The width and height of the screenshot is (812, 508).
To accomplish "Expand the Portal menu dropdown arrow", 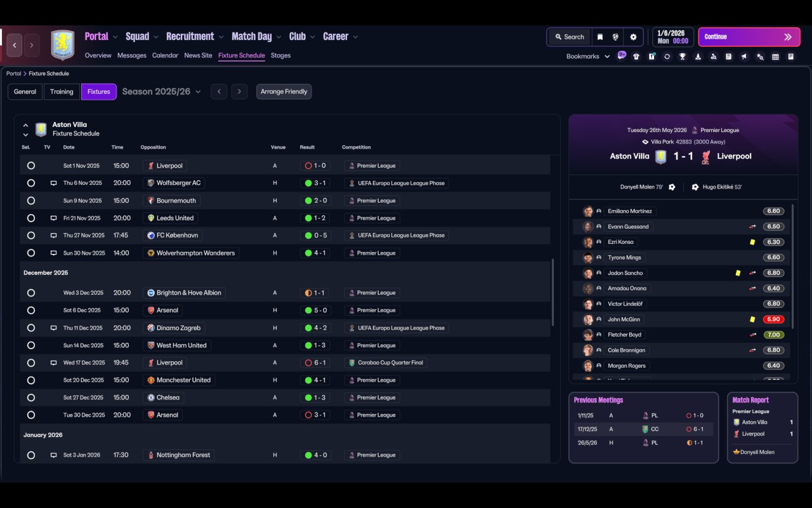I will [115, 37].
